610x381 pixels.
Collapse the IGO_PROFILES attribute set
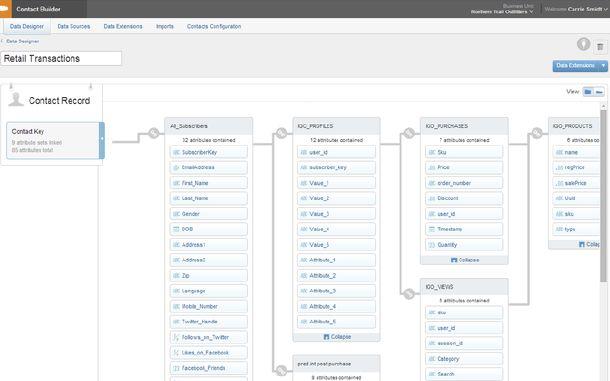pos(337,337)
